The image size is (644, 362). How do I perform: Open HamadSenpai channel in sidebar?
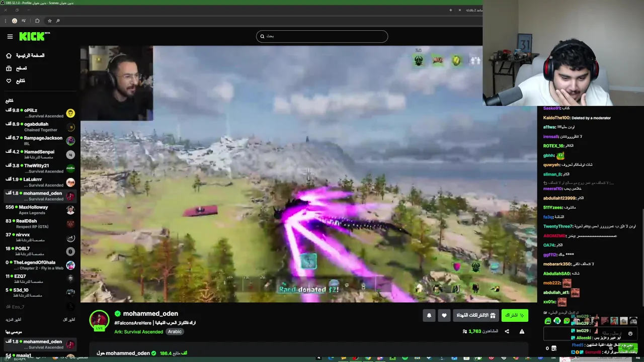coord(40,154)
